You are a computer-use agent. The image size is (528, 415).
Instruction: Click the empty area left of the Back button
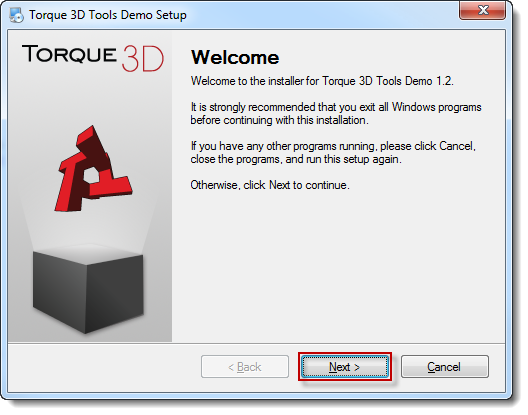point(104,367)
